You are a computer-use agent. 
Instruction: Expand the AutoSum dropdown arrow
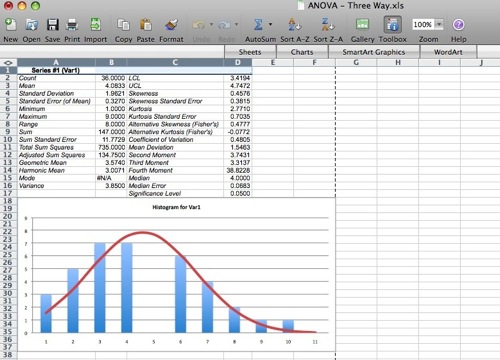(x=270, y=24)
